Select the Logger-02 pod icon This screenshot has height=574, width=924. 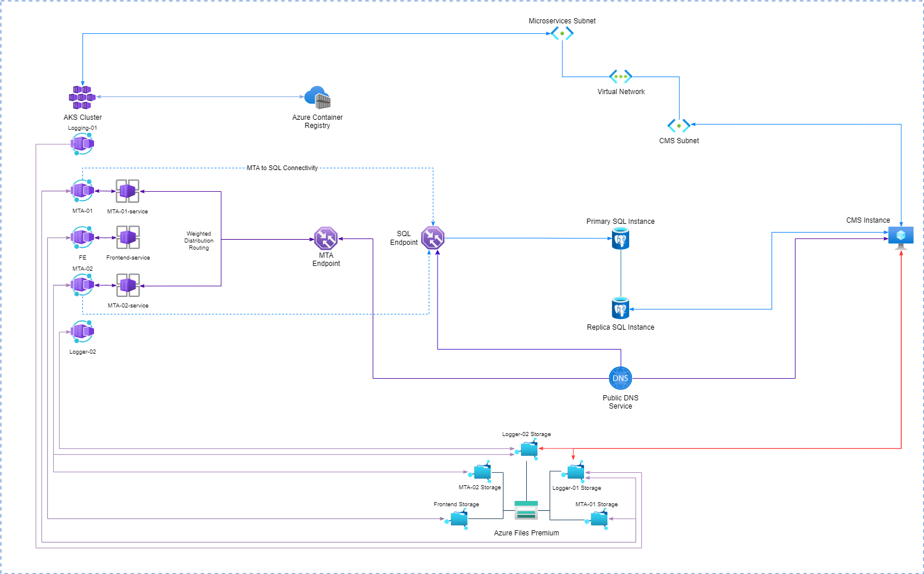click(x=82, y=332)
